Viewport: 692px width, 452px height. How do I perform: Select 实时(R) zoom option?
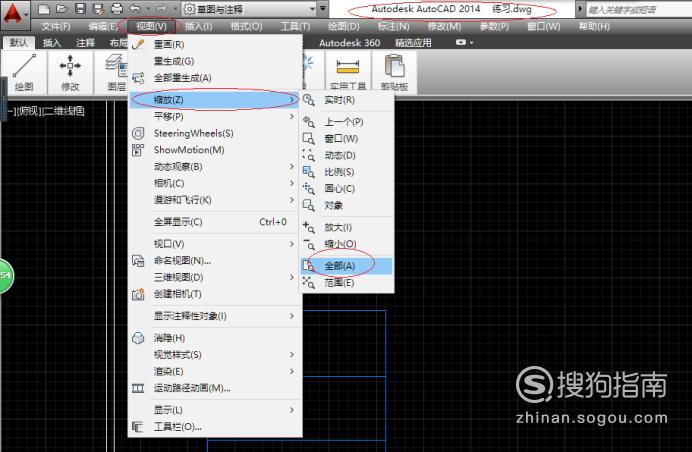click(x=346, y=100)
